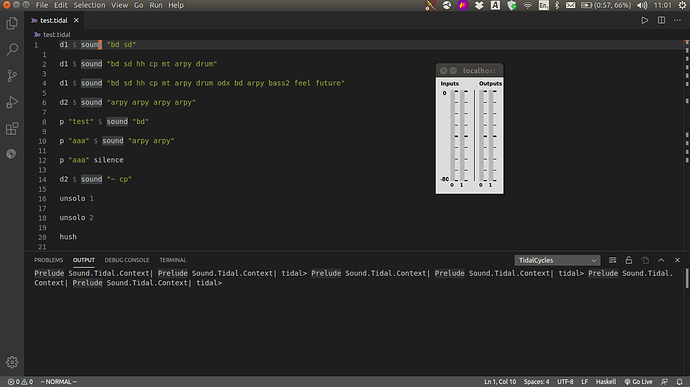Viewport: 690px width, 387px height.
Task: Click the editor overview ruler scrollbar
Action: 686,145
